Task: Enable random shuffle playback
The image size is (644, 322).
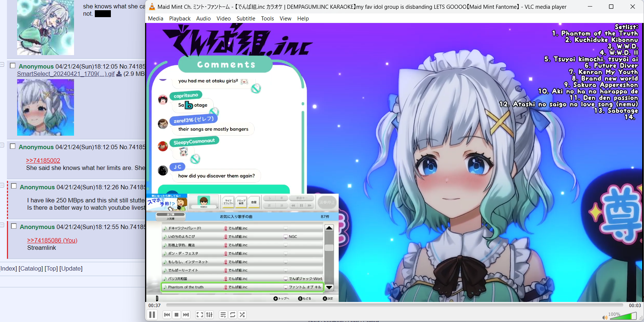Action: [242, 315]
